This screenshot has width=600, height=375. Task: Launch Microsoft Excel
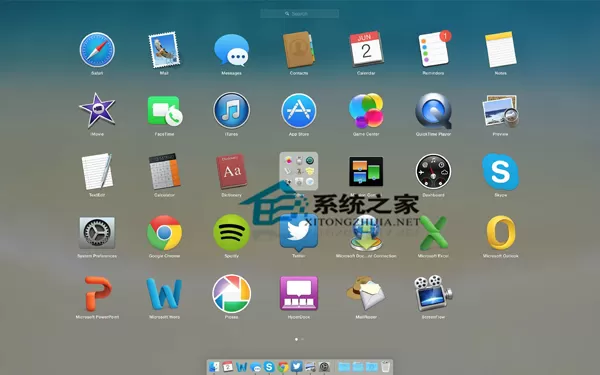pos(433,233)
